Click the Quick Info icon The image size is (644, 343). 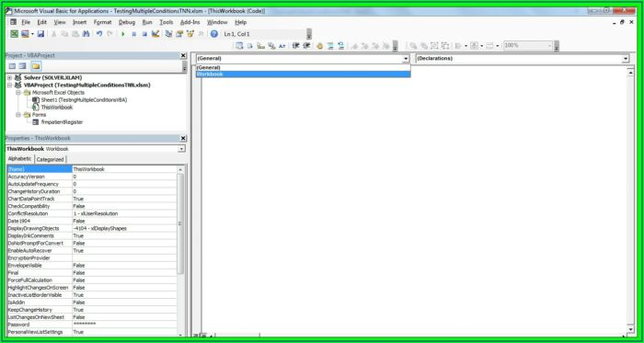pyautogui.click(x=260, y=46)
